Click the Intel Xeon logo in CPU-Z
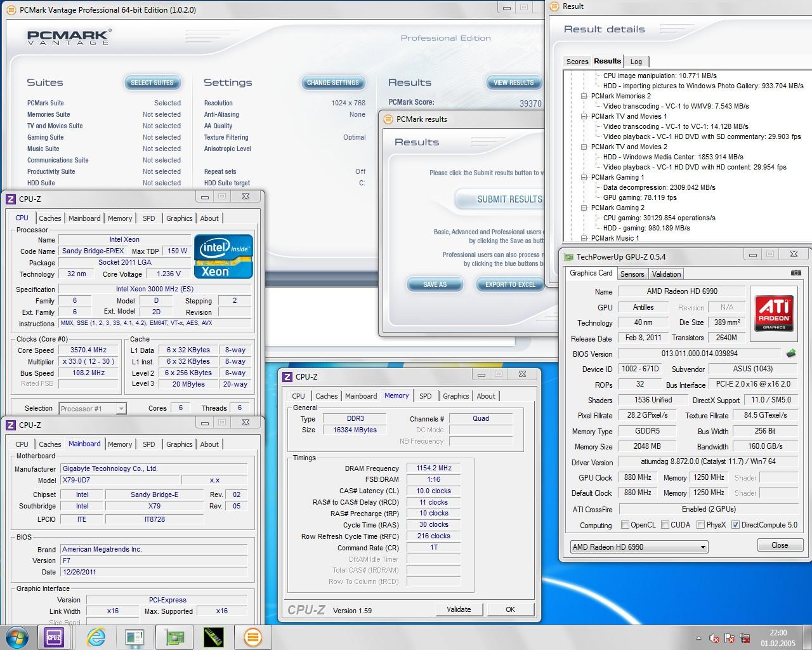This screenshot has height=650, width=812. tap(223, 256)
